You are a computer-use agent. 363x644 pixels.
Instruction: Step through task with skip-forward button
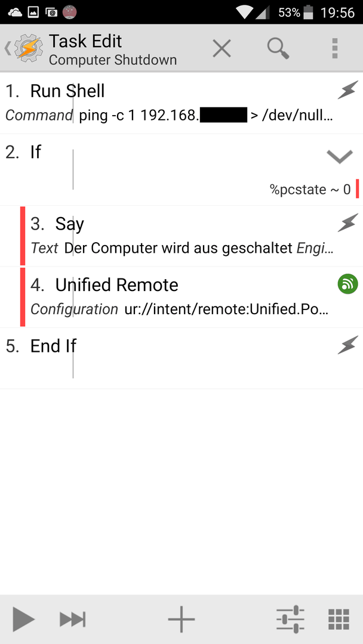[72, 620]
